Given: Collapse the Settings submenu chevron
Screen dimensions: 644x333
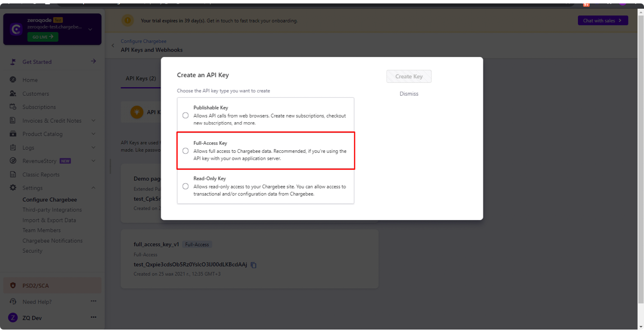Looking at the screenshot, I should (x=94, y=188).
